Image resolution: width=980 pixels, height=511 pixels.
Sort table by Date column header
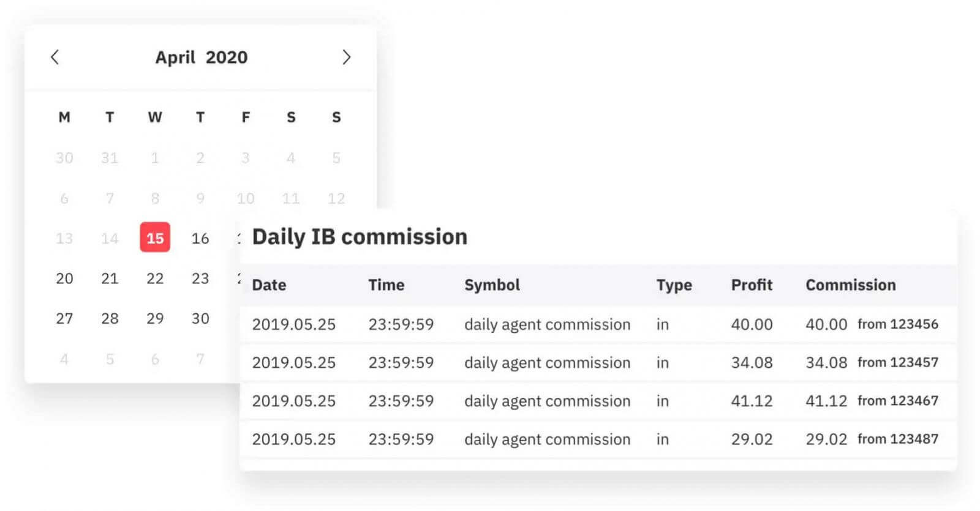click(269, 285)
